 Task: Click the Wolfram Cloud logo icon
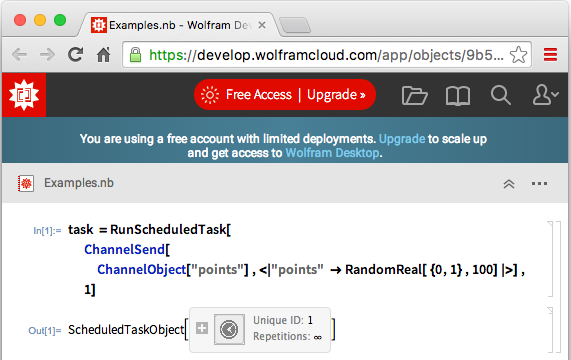coord(24,95)
